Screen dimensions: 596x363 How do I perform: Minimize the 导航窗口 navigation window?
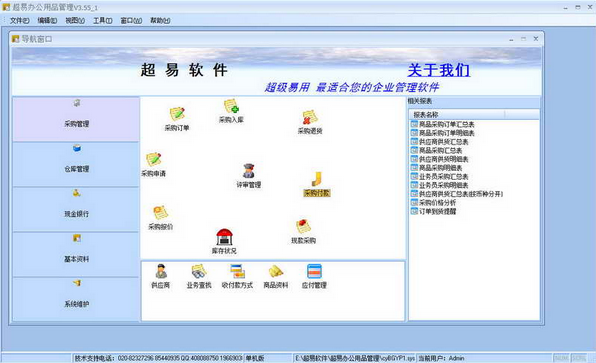[511, 39]
